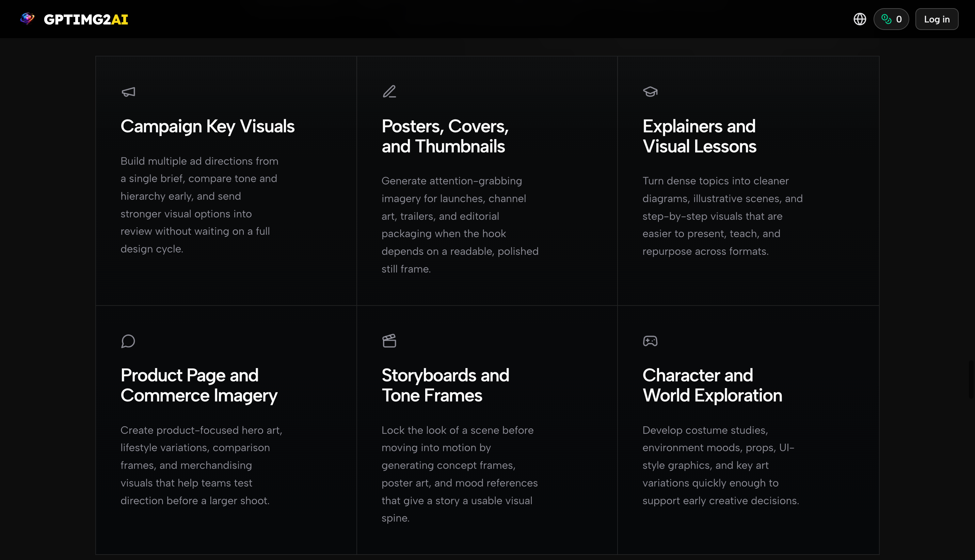
Task: Click the megaphone icon above Campaign Key Visuals
Action: [x=128, y=92]
